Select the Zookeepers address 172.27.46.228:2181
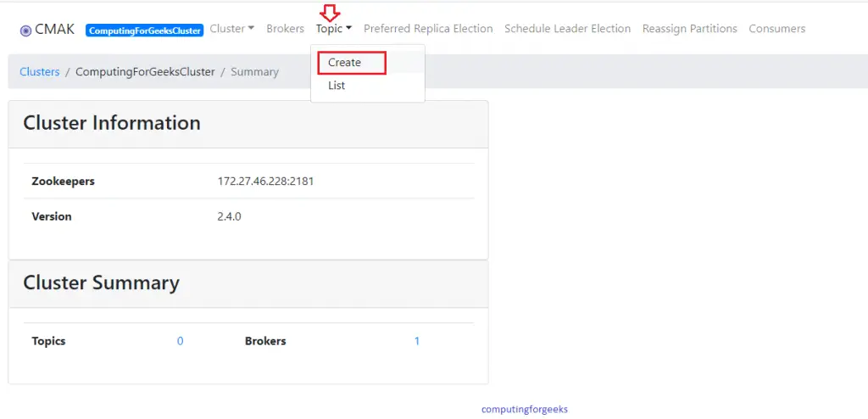Image resolution: width=868 pixels, height=419 pixels. pos(265,181)
